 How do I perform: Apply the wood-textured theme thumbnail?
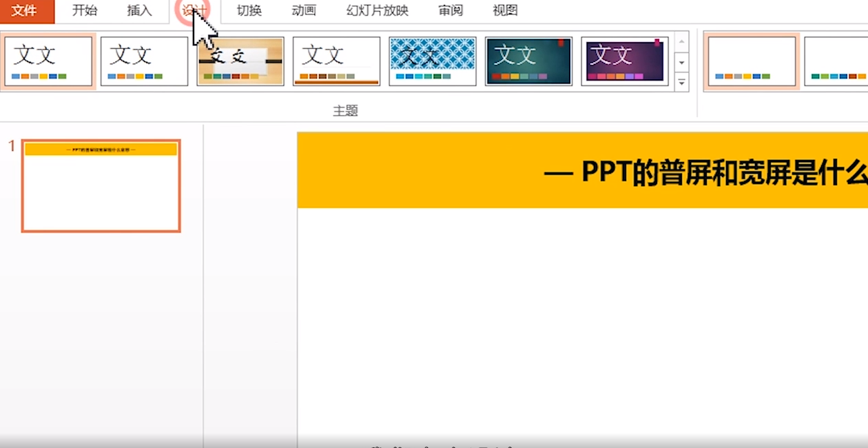tap(240, 61)
